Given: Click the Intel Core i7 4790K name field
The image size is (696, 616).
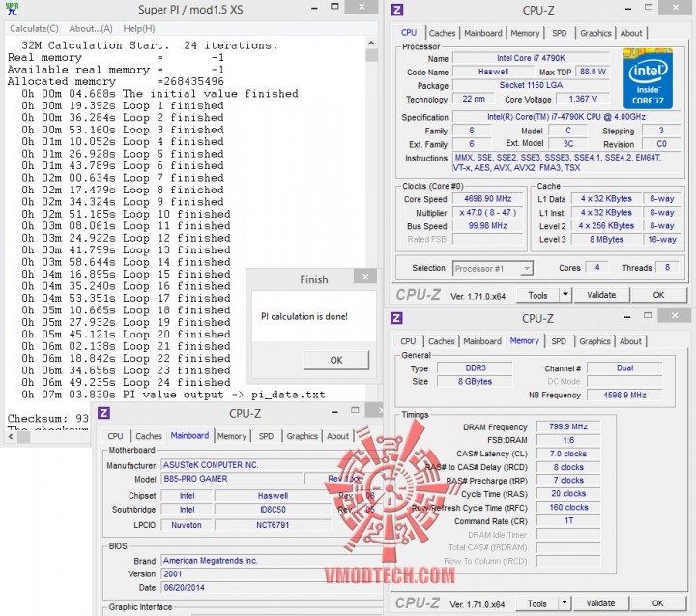Looking at the screenshot, I should point(531,58).
